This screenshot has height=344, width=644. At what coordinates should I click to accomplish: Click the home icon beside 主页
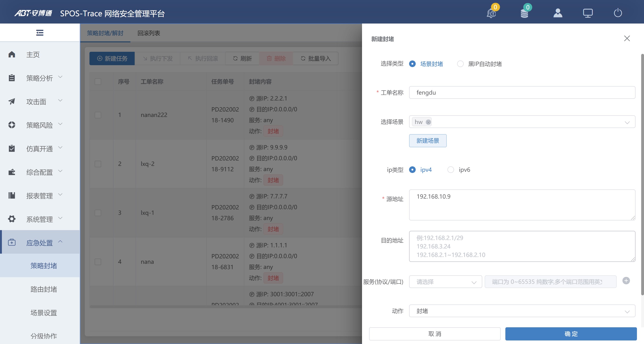[12, 54]
